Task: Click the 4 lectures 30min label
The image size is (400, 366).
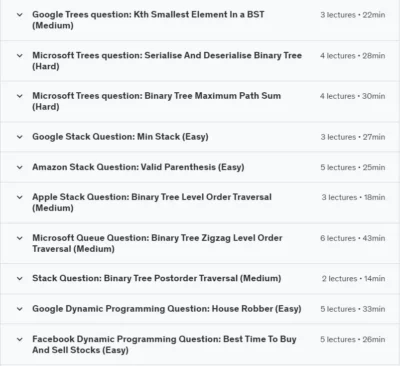Action: pos(353,96)
